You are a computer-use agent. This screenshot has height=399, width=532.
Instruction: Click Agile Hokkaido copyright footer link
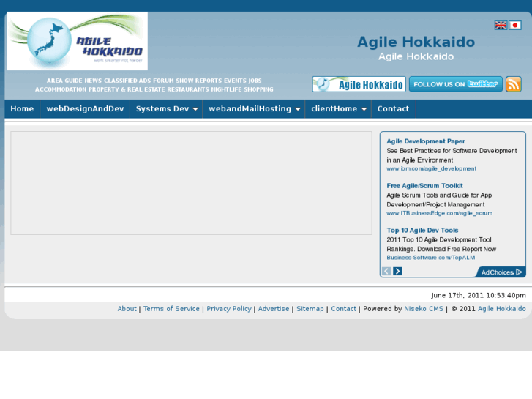point(502,309)
